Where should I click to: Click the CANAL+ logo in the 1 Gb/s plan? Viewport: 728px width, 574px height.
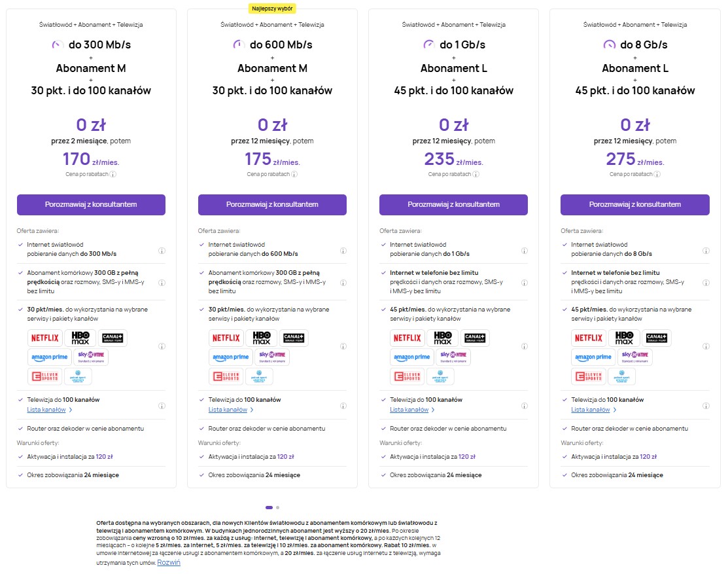click(x=475, y=338)
